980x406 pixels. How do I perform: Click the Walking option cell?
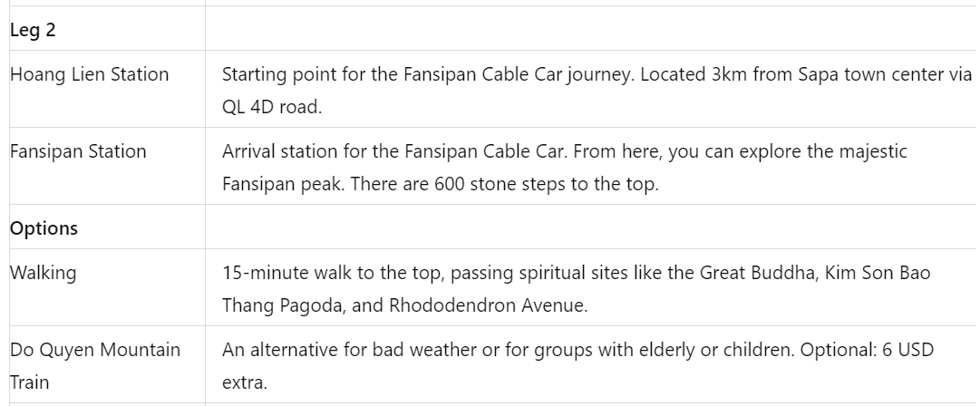(107, 287)
